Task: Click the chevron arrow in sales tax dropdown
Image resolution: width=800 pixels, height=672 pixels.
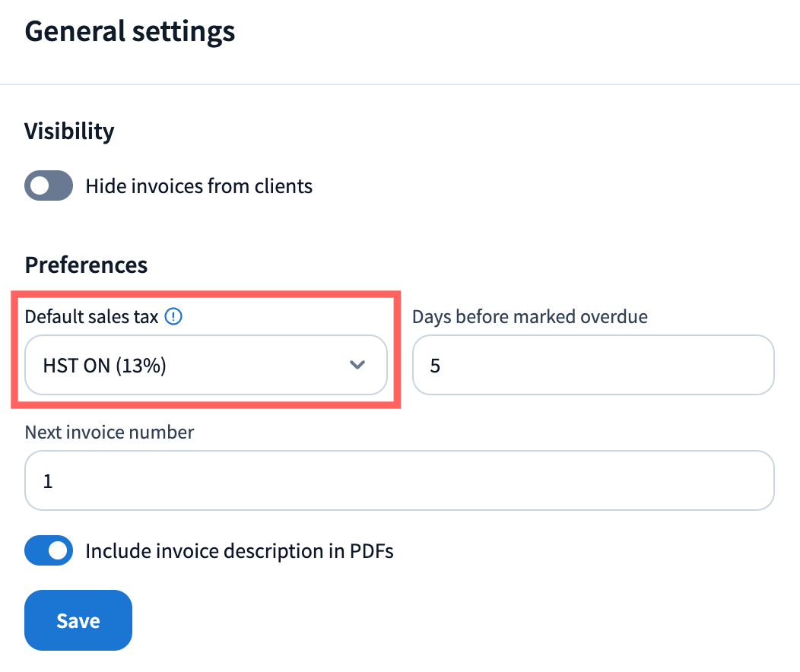Action: pyautogui.click(x=357, y=366)
